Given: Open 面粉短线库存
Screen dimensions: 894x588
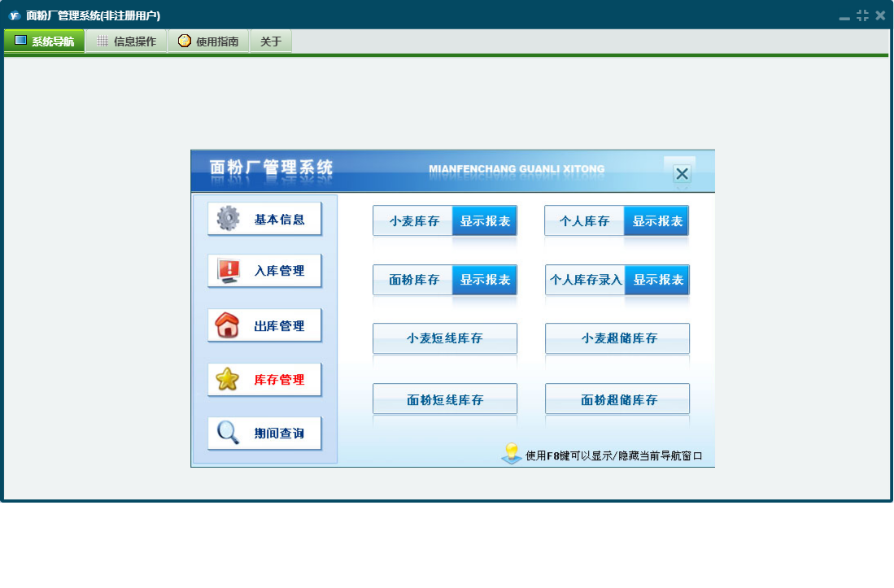Looking at the screenshot, I should 445,399.
